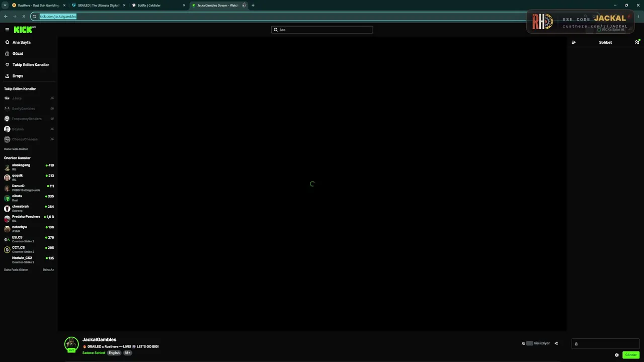Viewport: 644px width, 362px height.
Task: Close the GRAILED browser tab
Action: [124, 5]
